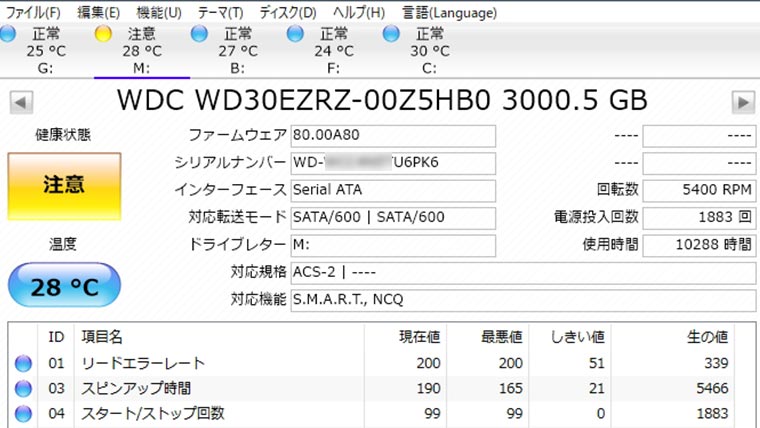Select the F: drive status icon
The height and width of the screenshot is (428, 760).
click(x=295, y=34)
